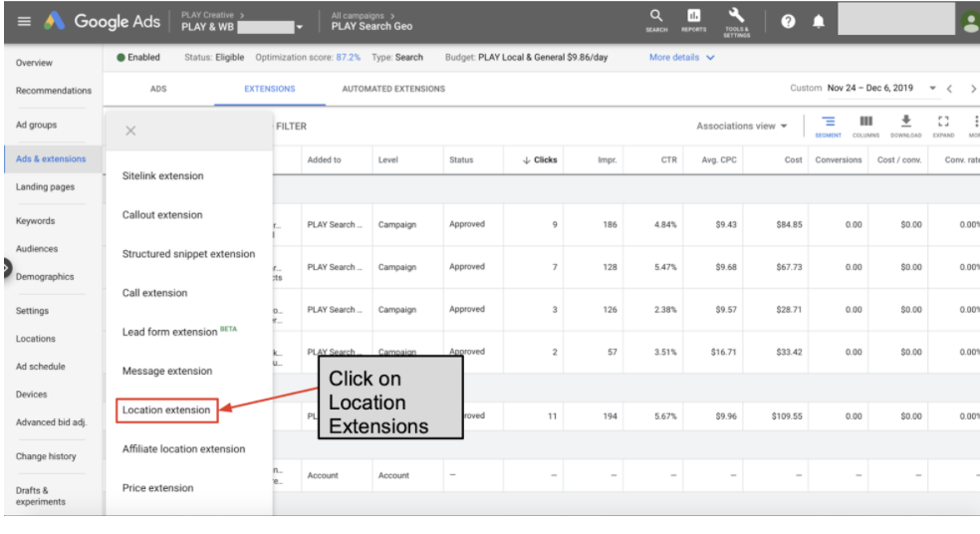
Task: Expand the collapsed side panel arrow
Action: coord(7,269)
